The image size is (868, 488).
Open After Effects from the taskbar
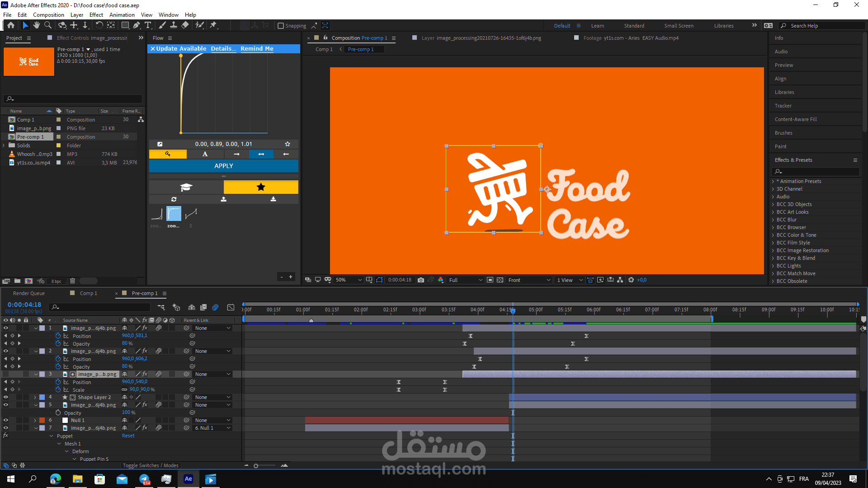point(189,479)
